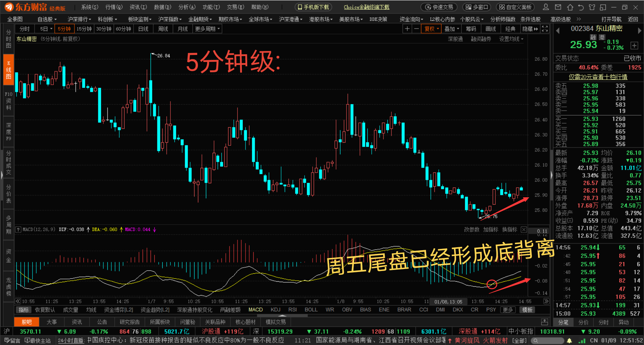Go to next stock arrow

[639, 30]
